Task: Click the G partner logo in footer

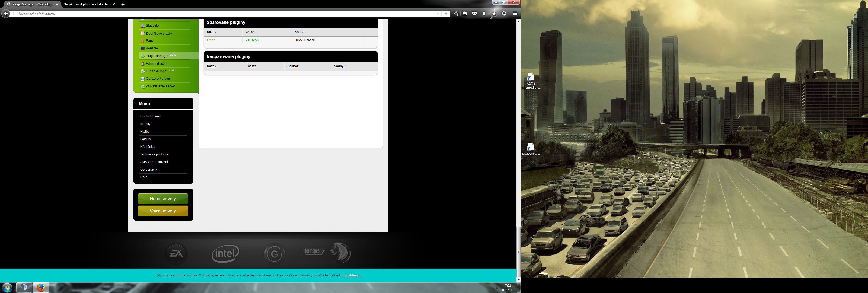Action: tap(274, 254)
